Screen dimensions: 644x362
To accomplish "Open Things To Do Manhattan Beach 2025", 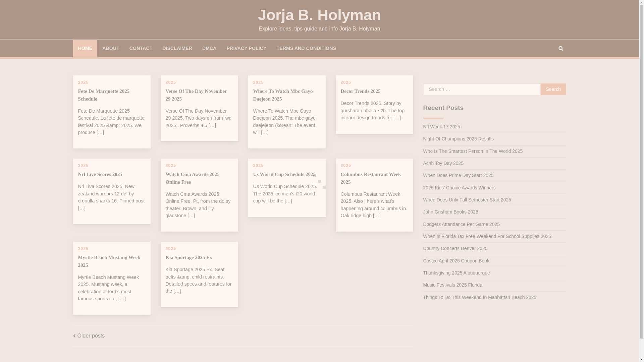I will (x=480, y=297).
